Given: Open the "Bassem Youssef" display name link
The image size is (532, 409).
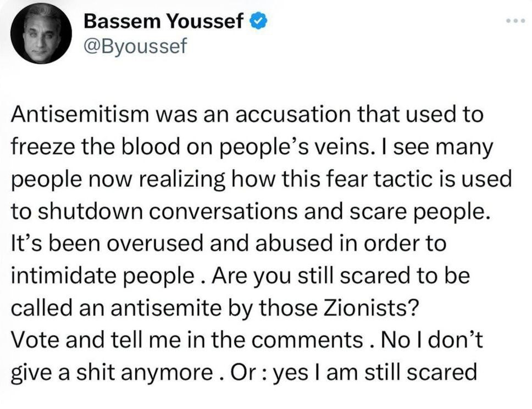Looking at the screenshot, I should point(164,21).
